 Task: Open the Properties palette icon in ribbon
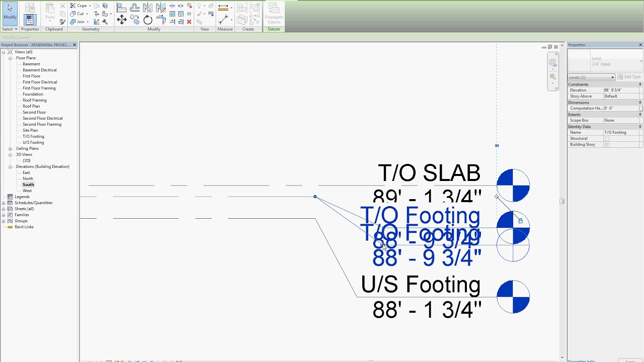pos(30,20)
